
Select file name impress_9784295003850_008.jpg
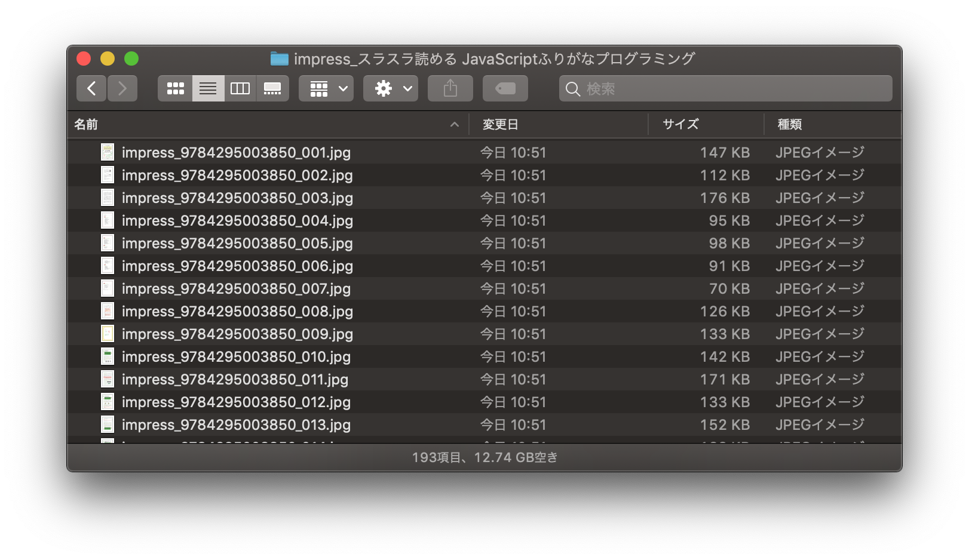click(237, 312)
